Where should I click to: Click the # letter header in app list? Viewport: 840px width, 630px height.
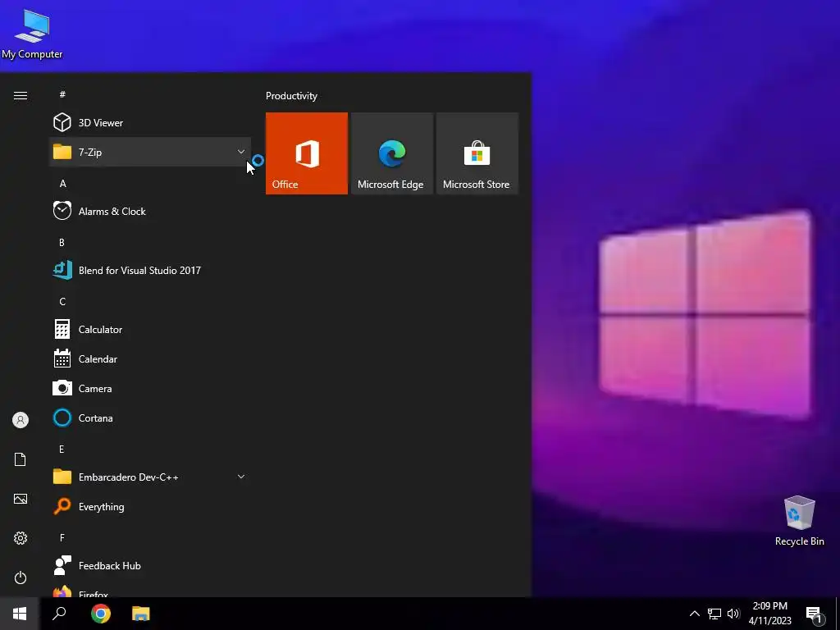click(62, 94)
